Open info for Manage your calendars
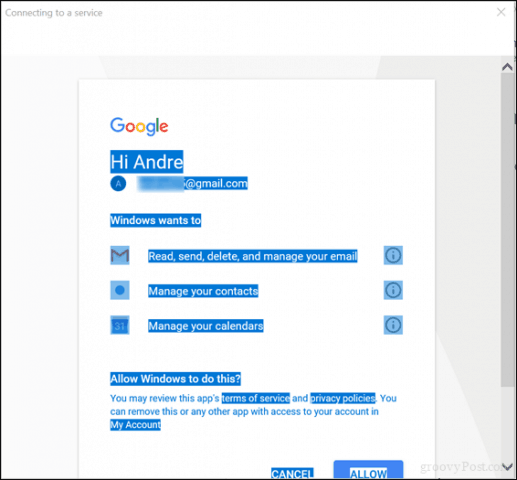The image size is (517, 480). tap(393, 325)
